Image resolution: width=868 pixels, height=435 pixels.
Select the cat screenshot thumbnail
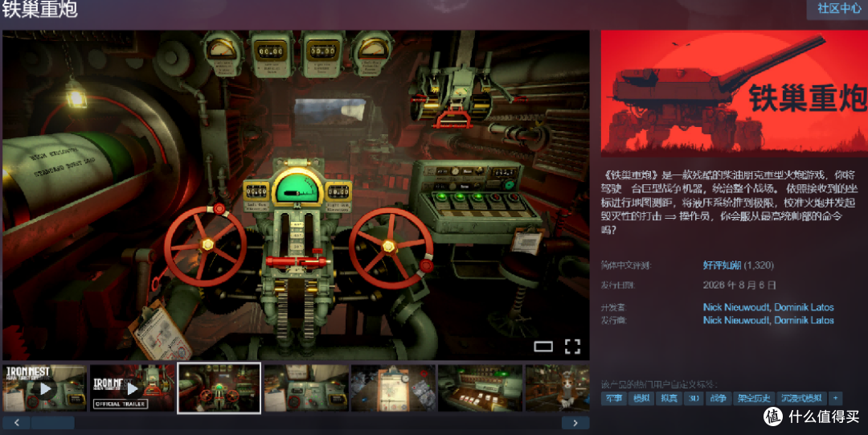pyautogui.click(x=558, y=388)
